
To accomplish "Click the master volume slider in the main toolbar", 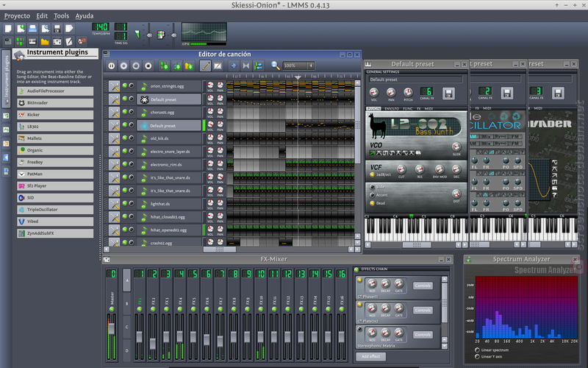I will (x=149, y=35).
